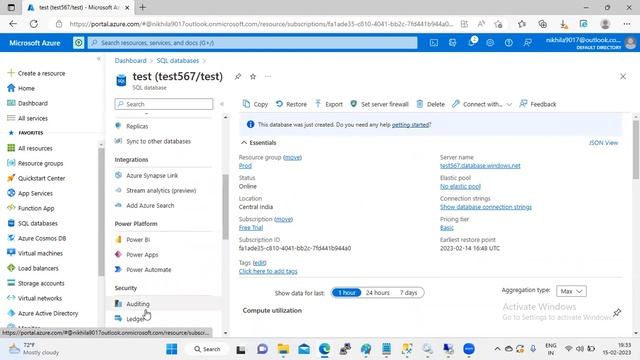This screenshot has height=360, width=640.
Task: Open SQL databases in favorites sidebar
Action: (33, 223)
